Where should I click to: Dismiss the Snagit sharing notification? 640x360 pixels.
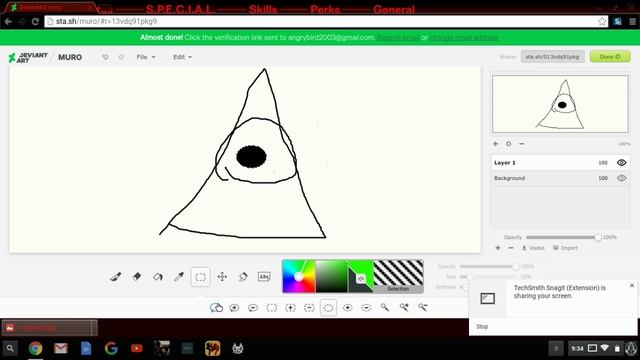pos(632,285)
